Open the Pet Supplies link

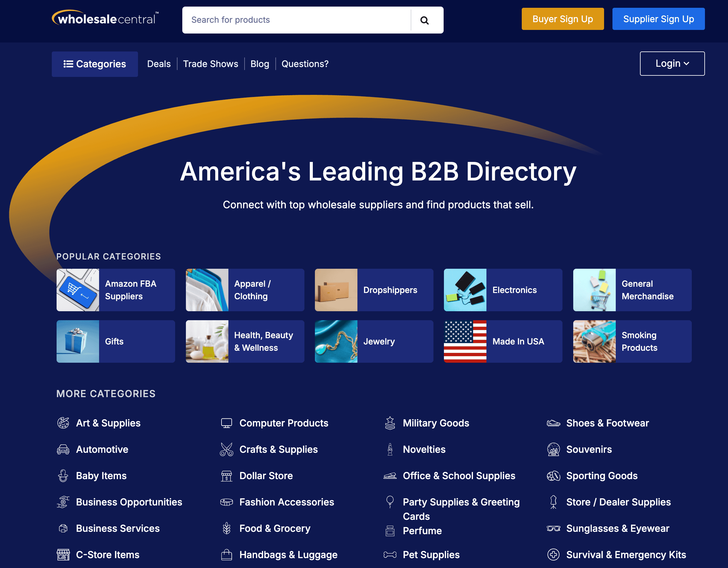coord(431,555)
